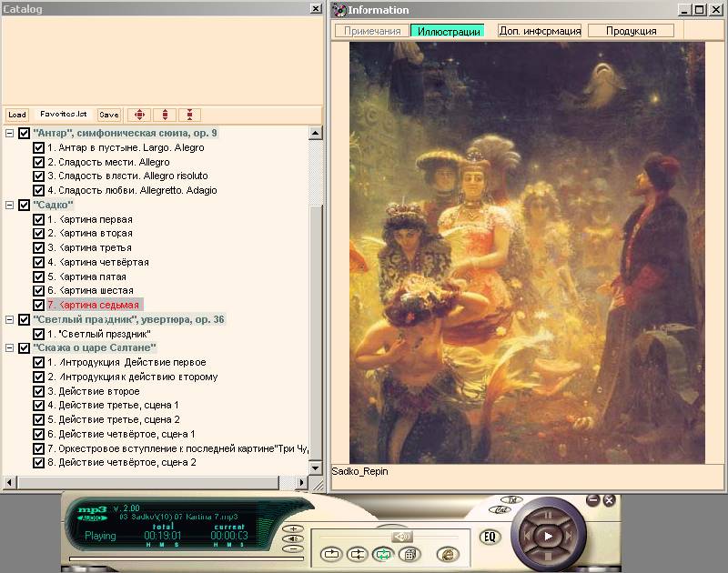Viewport: 728px width, 573px height.
Task: Click the inward vertical arrows icon in Catalog toolbar
Action: (190, 115)
